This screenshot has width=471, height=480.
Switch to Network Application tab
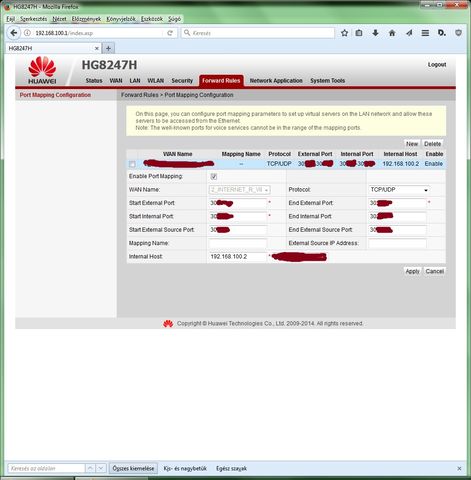point(276,81)
